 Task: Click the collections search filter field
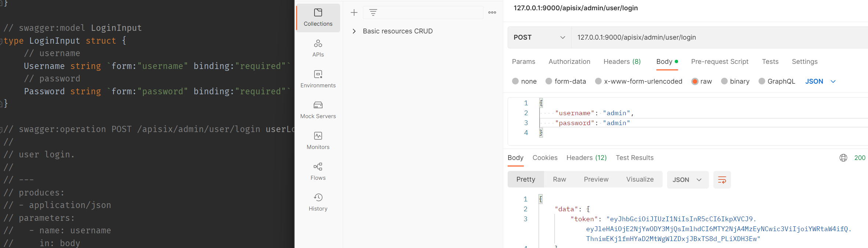pyautogui.click(x=423, y=12)
